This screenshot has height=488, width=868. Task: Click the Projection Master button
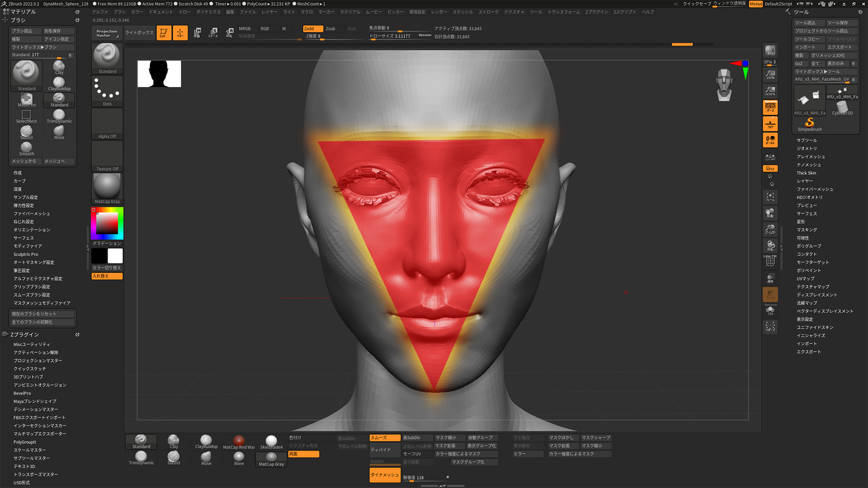(x=107, y=33)
